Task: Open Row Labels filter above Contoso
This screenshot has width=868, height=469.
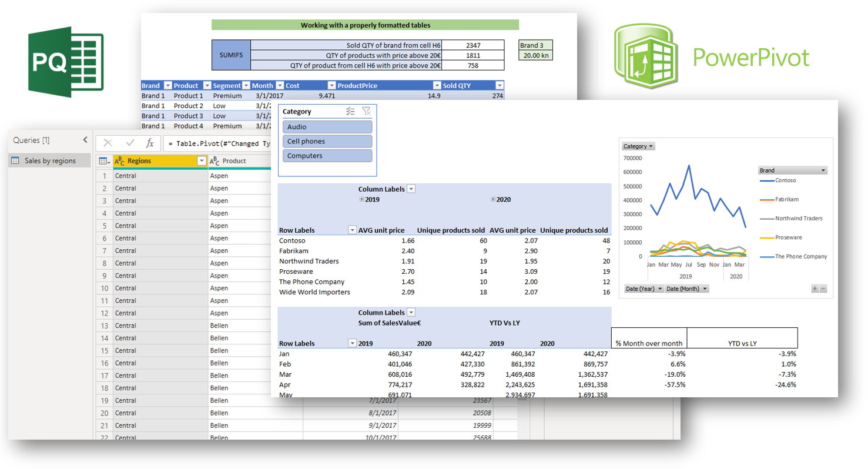Action: click(x=352, y=230)
